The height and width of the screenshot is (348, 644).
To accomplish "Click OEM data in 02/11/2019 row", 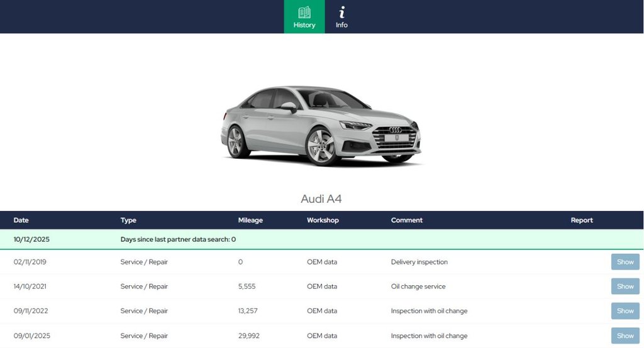I will [x=322, y=262].
